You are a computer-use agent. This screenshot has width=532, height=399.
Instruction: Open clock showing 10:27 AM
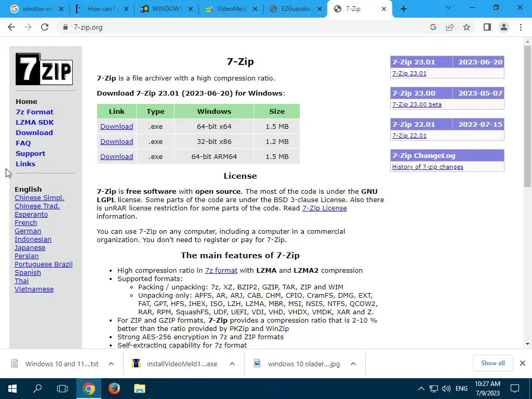pos(487,389)
